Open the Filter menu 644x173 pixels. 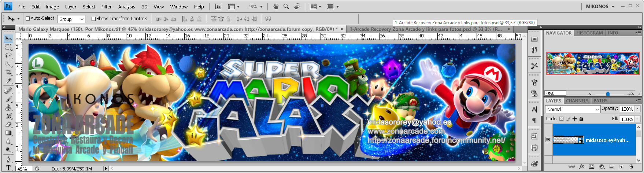(107, 7)
